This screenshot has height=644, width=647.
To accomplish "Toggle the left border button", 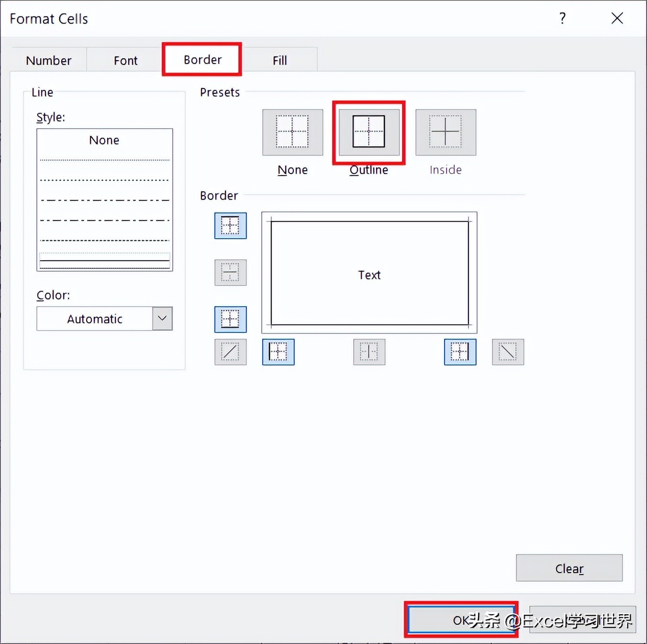I will click(x=278, y=352).
